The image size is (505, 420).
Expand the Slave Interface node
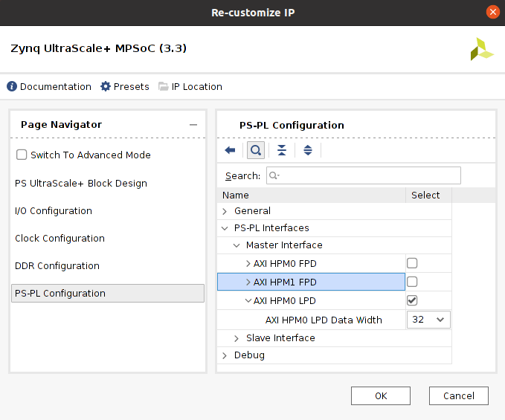[237, 338]
